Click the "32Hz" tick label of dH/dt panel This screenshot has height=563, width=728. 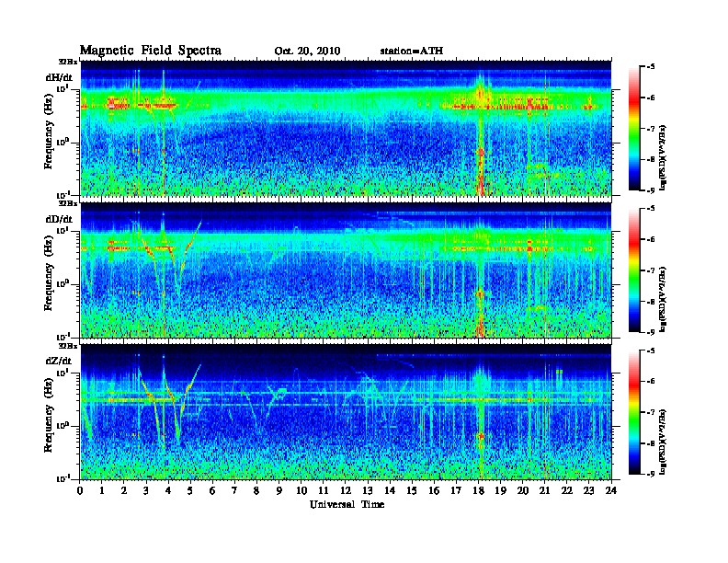(67, 62)
